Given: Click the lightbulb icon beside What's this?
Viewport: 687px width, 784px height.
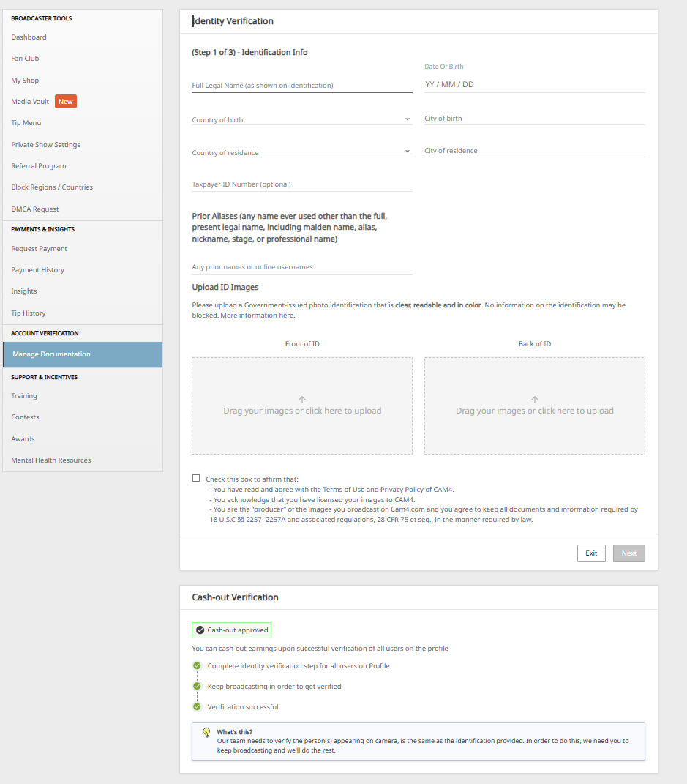Looking at the screenshot, I should point(206,733).
